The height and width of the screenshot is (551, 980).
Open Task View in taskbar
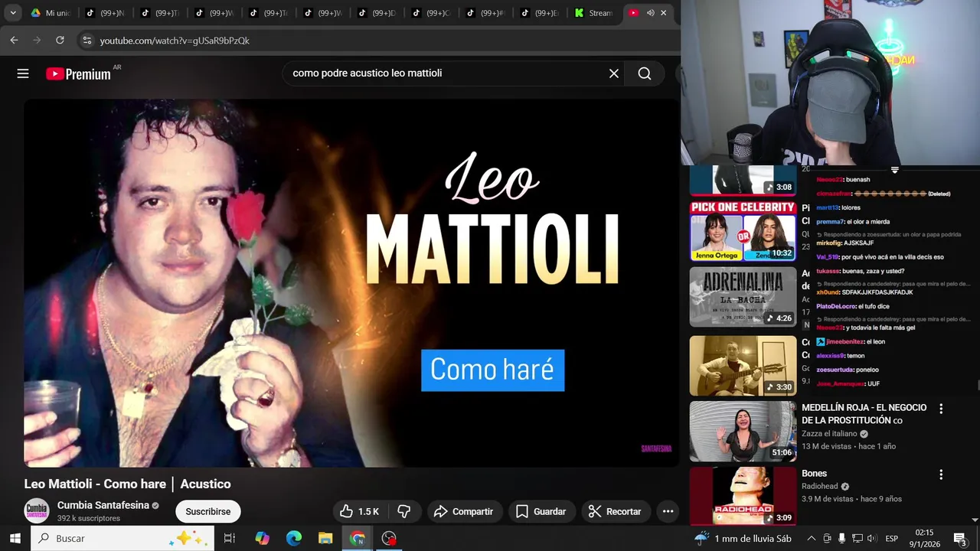(x=229, y=538)
